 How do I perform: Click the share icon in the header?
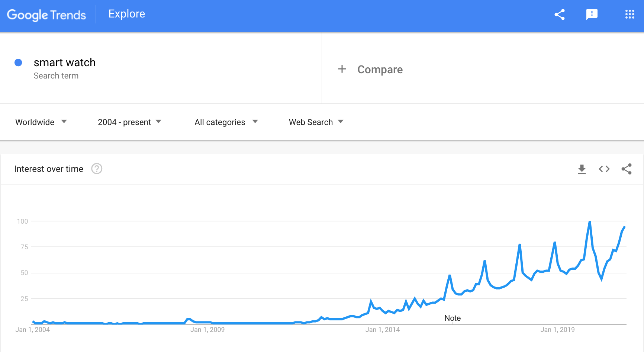coord(560,15)
